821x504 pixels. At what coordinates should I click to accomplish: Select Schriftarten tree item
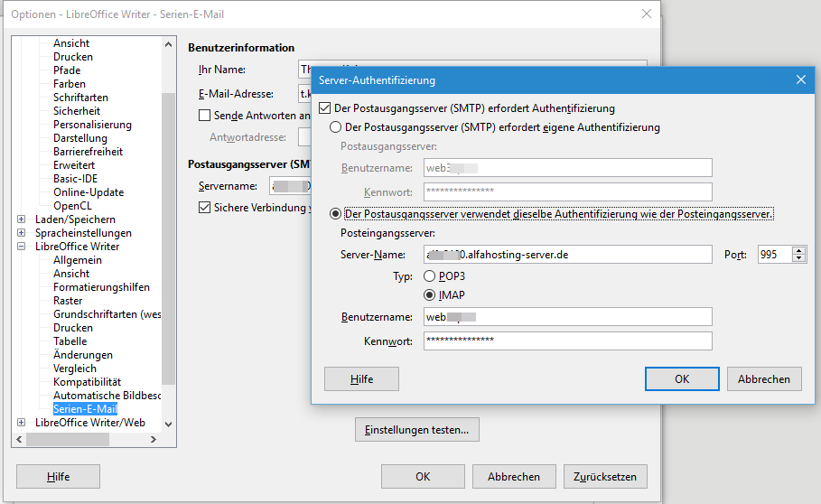(80, 98)
